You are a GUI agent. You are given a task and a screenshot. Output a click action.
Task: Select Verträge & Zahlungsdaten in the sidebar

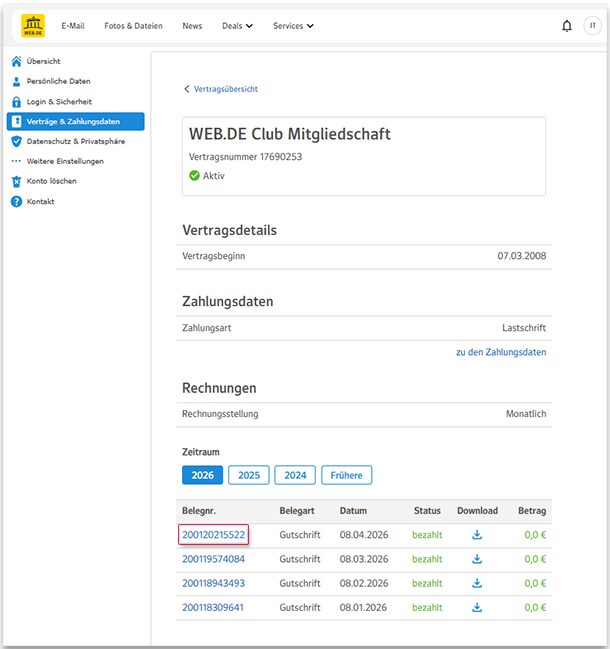point(76,121)
